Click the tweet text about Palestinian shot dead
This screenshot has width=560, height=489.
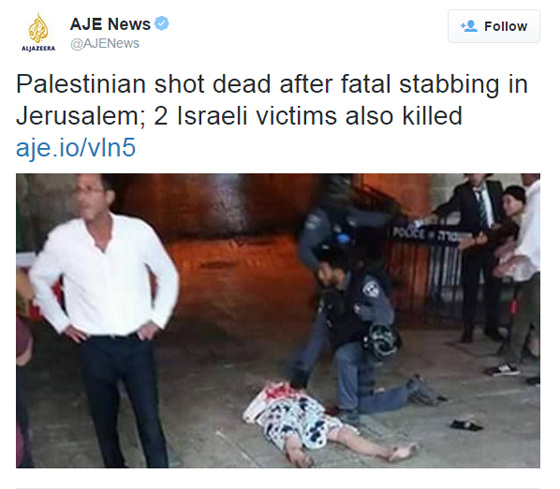click(x=272, y=100)
